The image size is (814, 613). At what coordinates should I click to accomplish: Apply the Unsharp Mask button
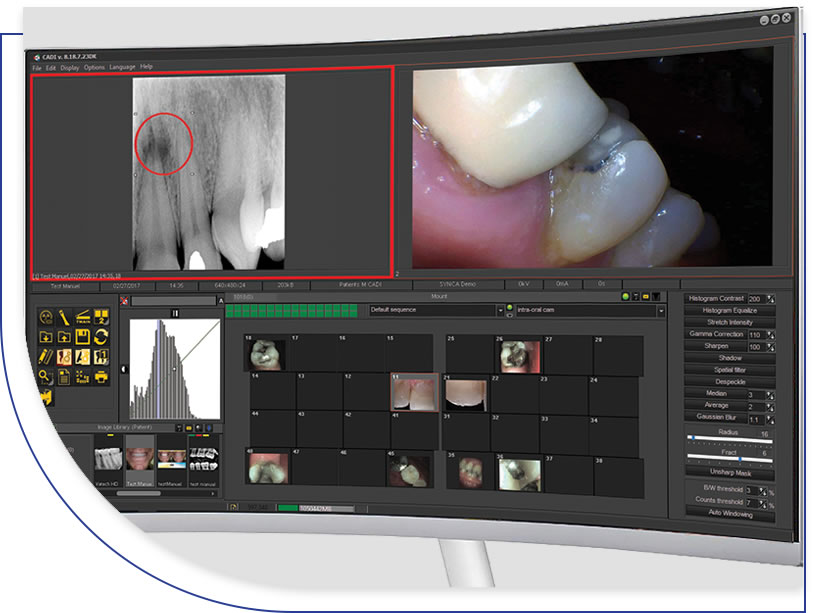point(730,471)
